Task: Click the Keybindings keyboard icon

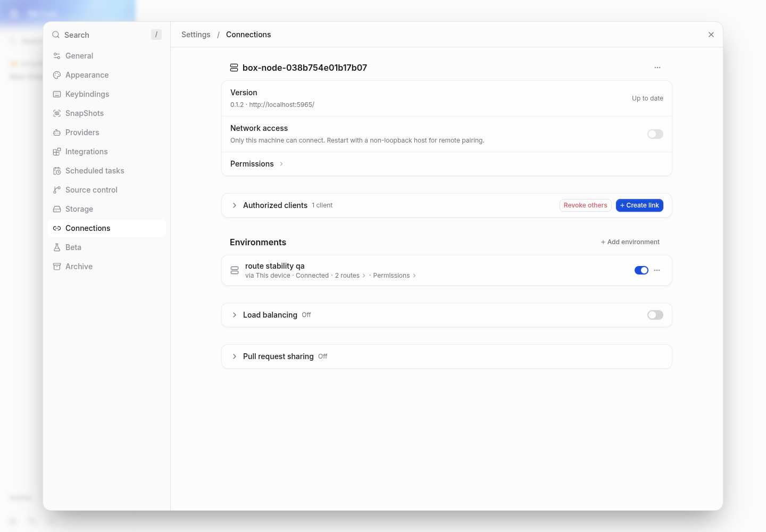Action: pyautogui.click(x=57, y=94)
